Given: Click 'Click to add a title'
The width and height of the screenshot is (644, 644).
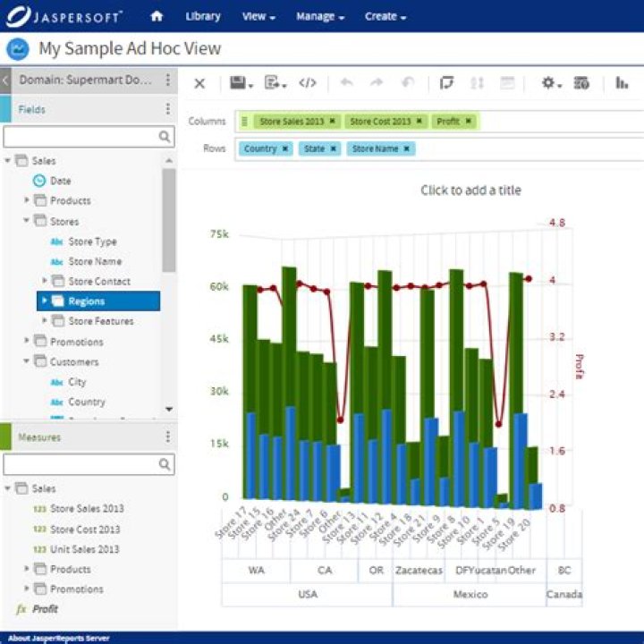Looking at the screenshot, I should [470, 191].
